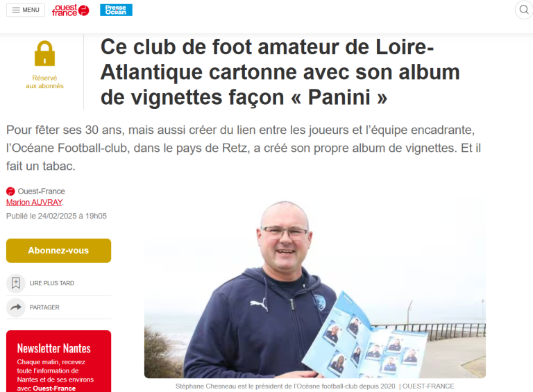Image resolution: width=533 pixels, height=392 pixels.
Task: Click the Réservé aux abonnés label
Action: coord(44,82)
